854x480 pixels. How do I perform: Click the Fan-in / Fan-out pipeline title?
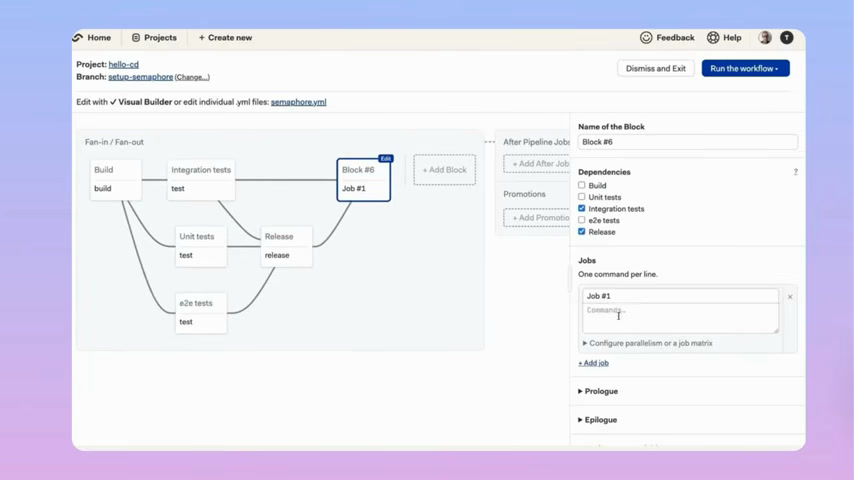(x=114, y=142)
